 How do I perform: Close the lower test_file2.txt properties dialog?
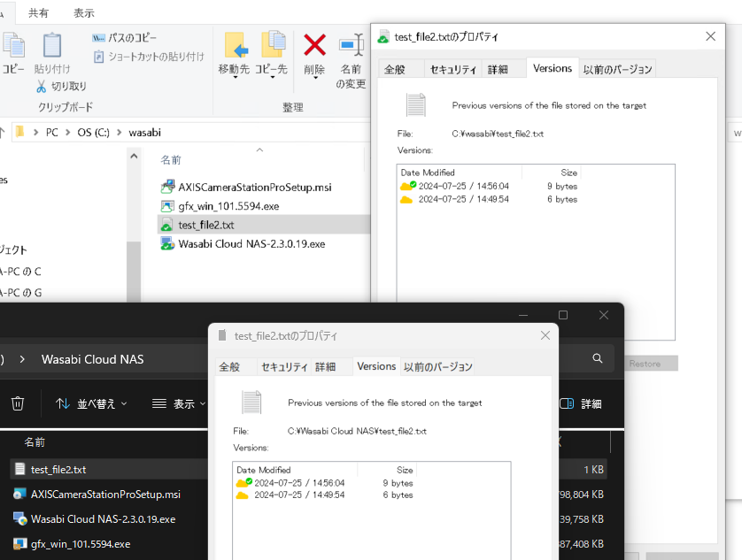click(x=545, y=335)
